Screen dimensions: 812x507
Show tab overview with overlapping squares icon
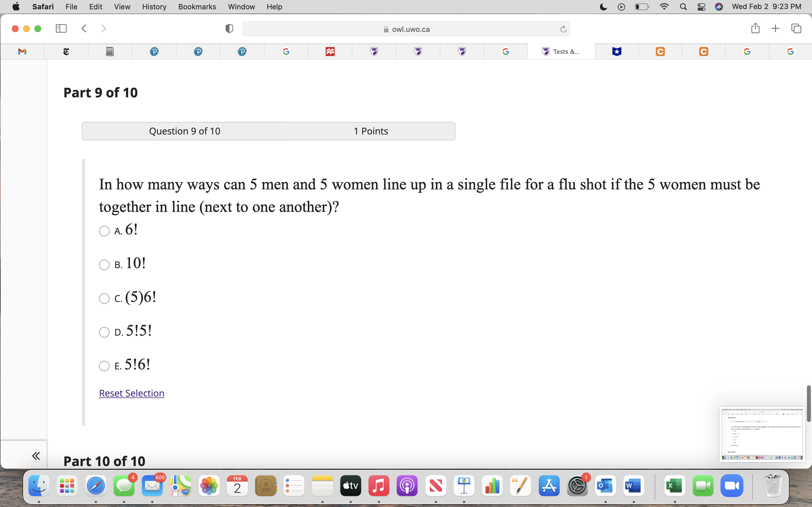tap(796, 28)
